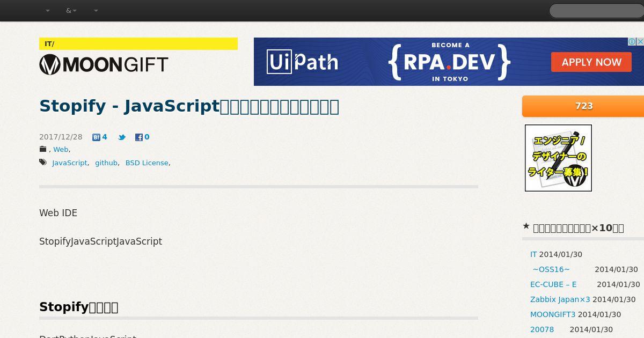This screenshot has width=644, height=338.
Task: Click the tags icon beside JavaScript
Action: pyautogui.click(x=43, y=163)
